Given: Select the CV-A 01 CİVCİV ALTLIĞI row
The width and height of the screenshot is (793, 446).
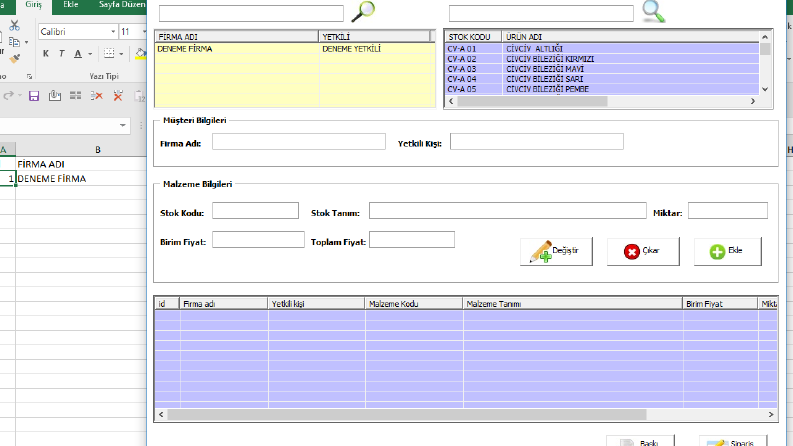Looking at the screenshot, I should (602, 49).
